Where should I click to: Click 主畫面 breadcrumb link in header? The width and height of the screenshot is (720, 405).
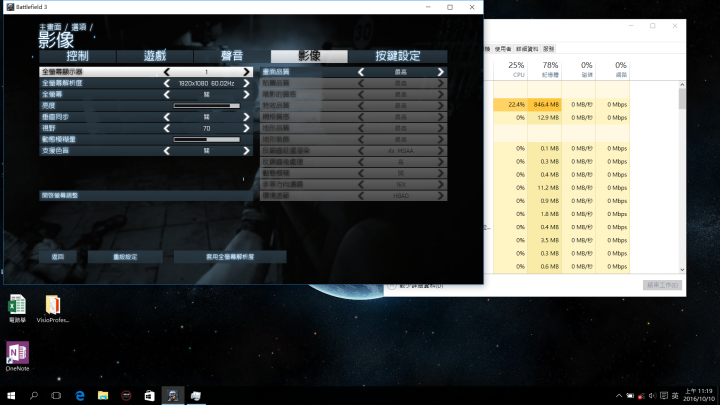point(50,27)
